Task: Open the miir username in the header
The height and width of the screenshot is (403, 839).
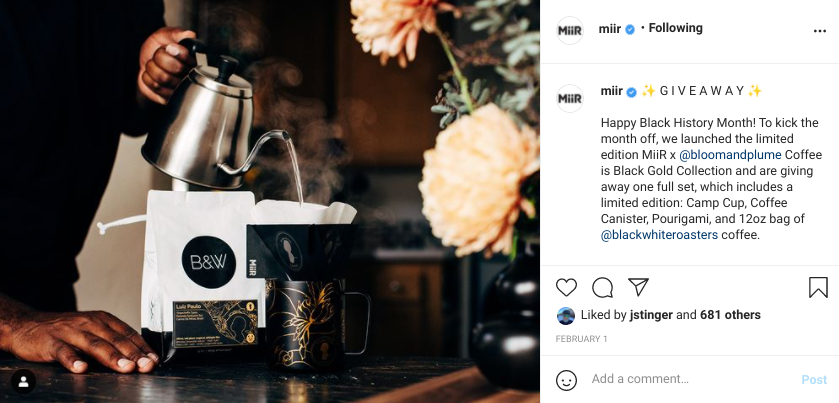Action: coord(609,29)
